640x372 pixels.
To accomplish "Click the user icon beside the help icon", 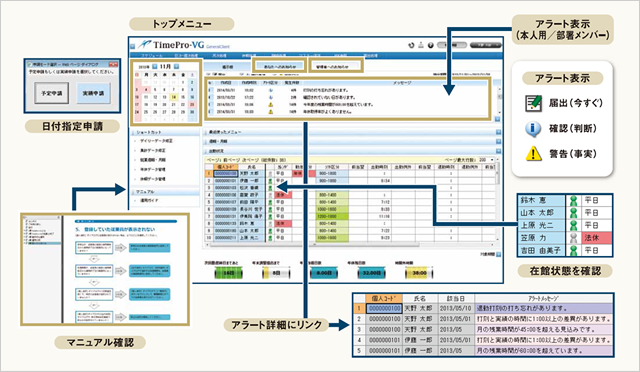I will pyautogui.click(x=421, y=45).
